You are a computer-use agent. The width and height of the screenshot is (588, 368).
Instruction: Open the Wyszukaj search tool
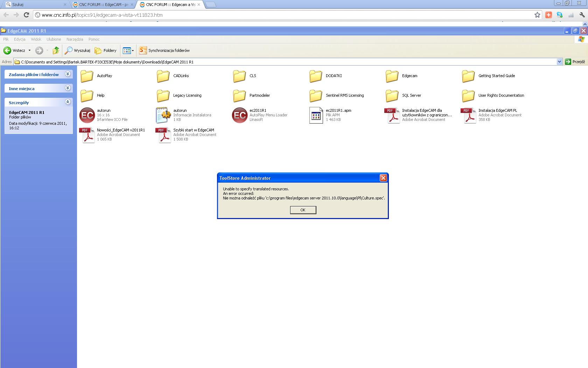pyautogui.click(x=77, y=50)
